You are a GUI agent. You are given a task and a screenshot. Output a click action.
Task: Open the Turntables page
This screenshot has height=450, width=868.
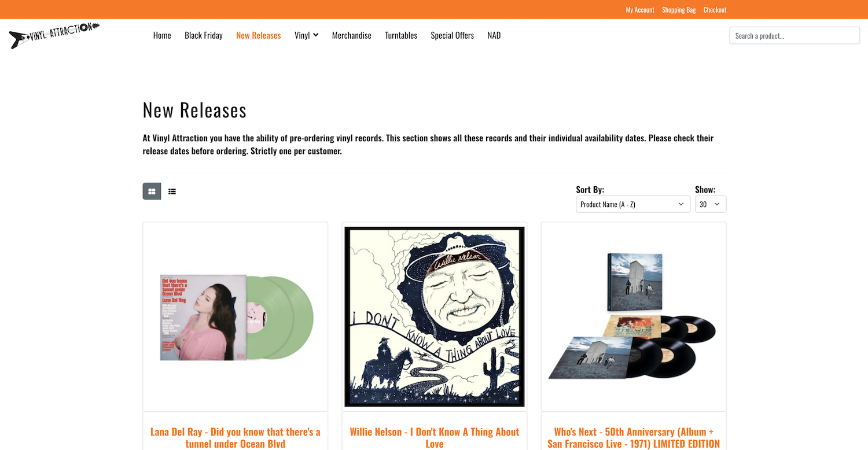[401, 35]
